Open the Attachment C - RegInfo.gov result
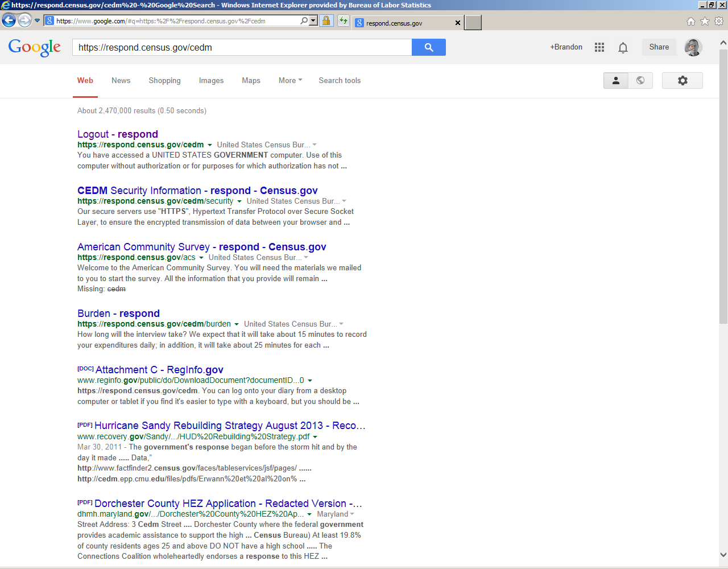Screen dimensions: 728x569 tap(159, 370)
